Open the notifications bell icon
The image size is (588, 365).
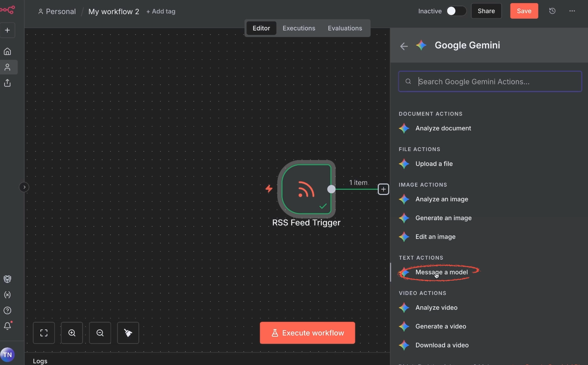[7, 326]
